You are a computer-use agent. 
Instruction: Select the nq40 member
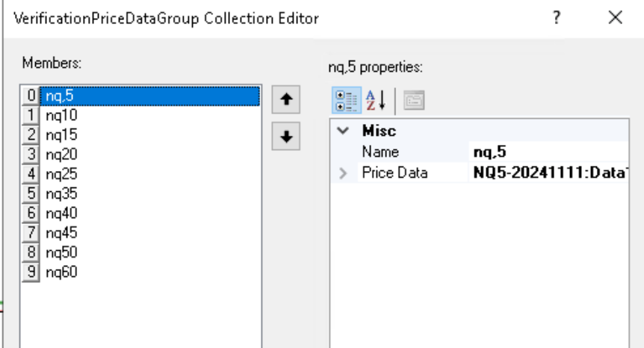61,214
